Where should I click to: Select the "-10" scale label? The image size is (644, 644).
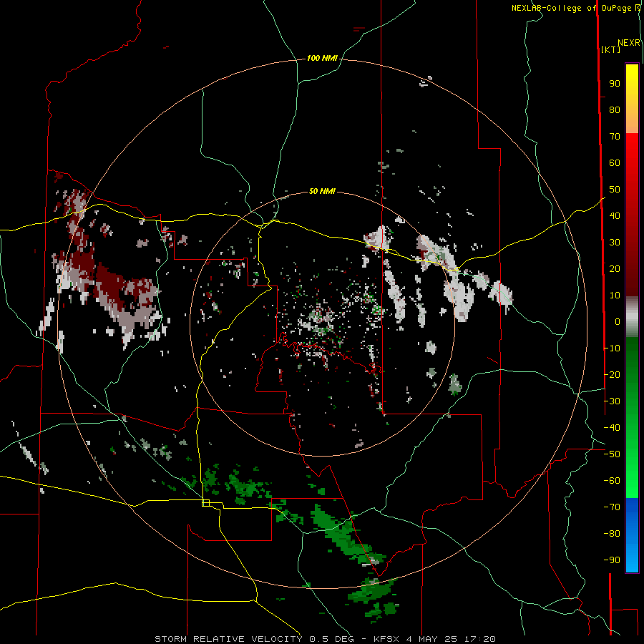612,348
